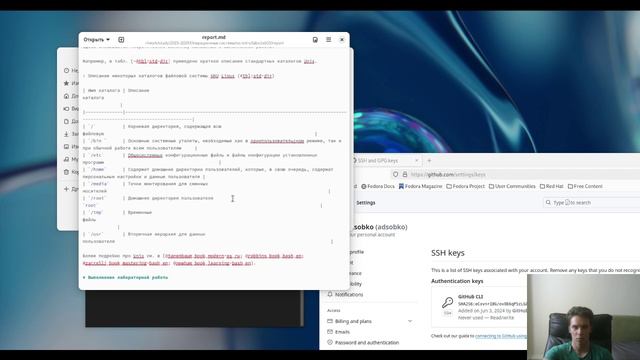The height and width of the screenshot is (360, 640).
Task: Click the envelope icon beside Emails
Action: point(330,332)
